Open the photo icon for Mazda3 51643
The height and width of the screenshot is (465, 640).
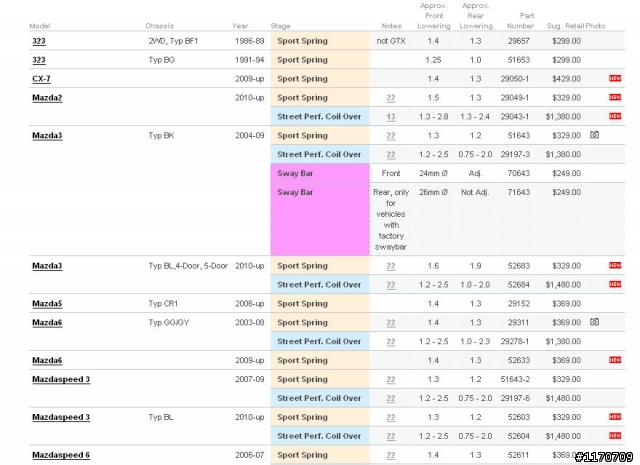(x=594, y=135)
